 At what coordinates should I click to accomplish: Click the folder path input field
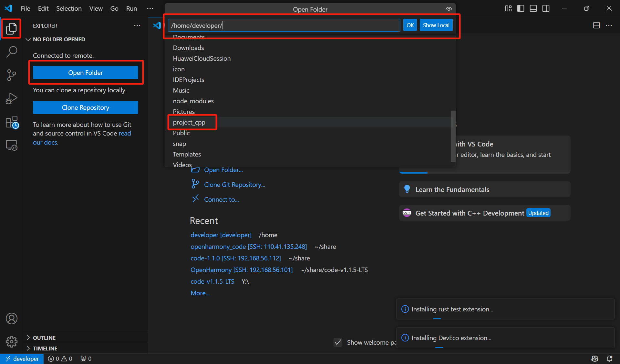tap(284, 25)
